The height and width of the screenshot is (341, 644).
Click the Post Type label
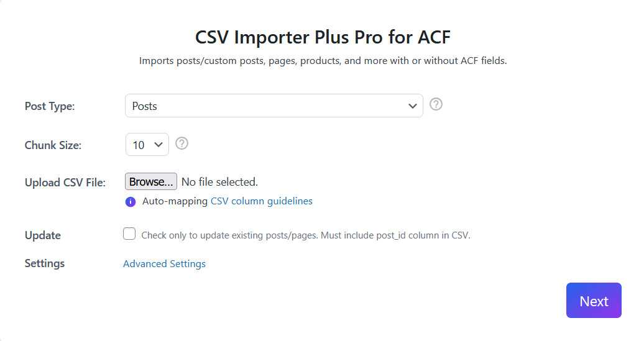pyautogui.click(x=50, y=106)
